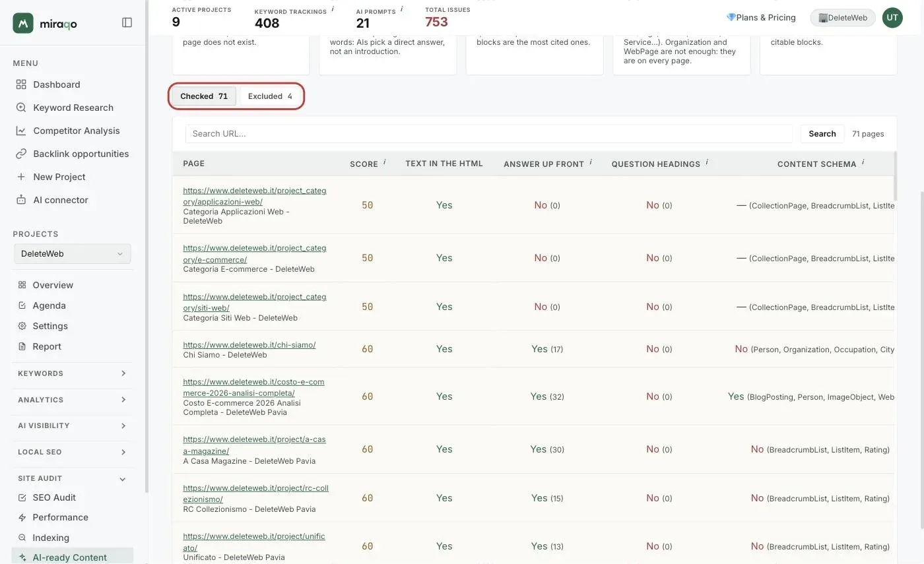Switch to the Excluded 4 tab
Viewport: 924px width, 564px height.
(x=270, y=96)
